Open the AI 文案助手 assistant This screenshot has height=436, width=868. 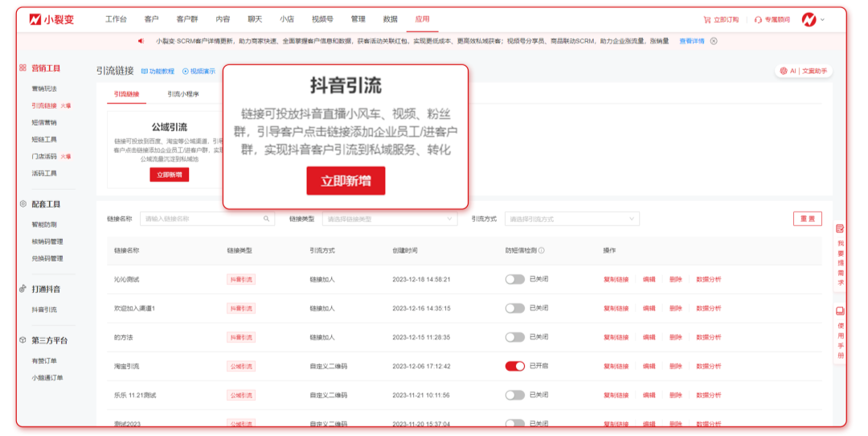point(803,71)
